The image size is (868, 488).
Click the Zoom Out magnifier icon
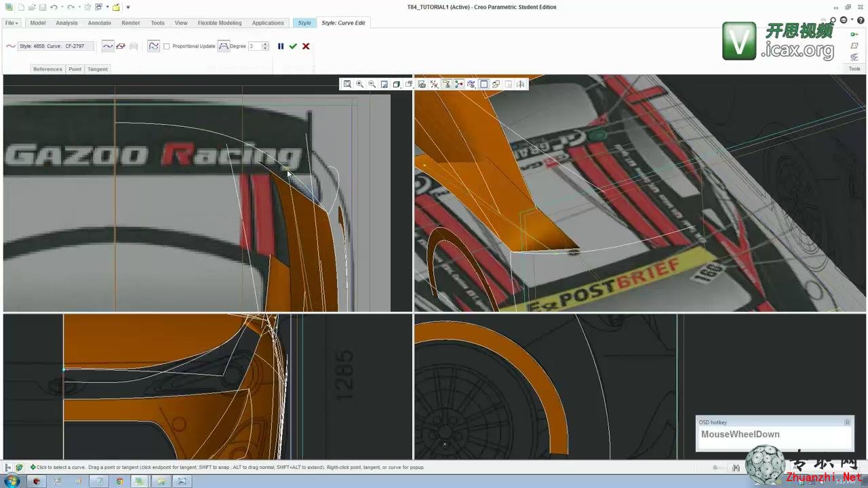point(372,84)
